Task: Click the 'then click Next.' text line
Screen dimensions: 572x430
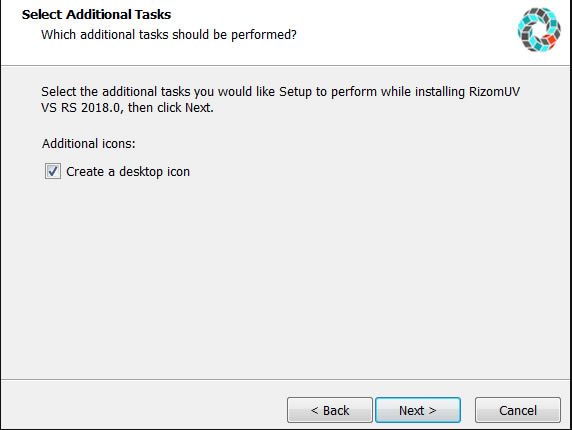Action: pos(171,108)
